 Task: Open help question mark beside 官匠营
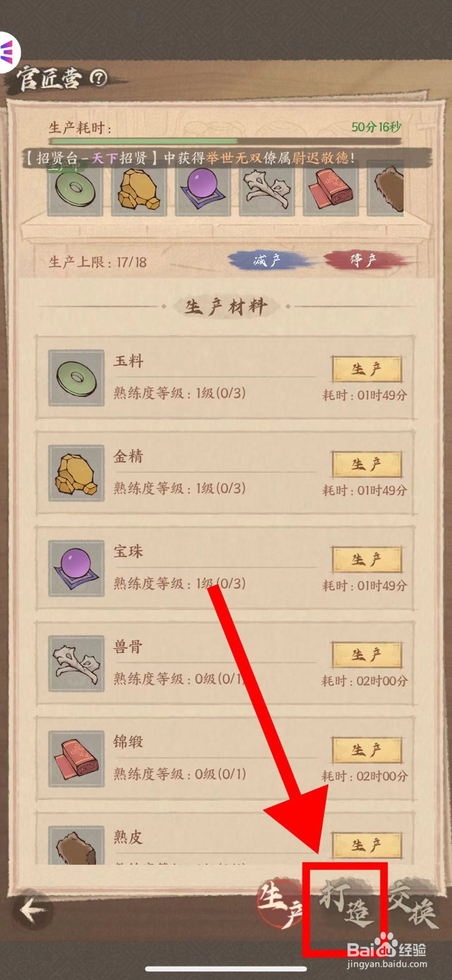[x=99, y=78]
